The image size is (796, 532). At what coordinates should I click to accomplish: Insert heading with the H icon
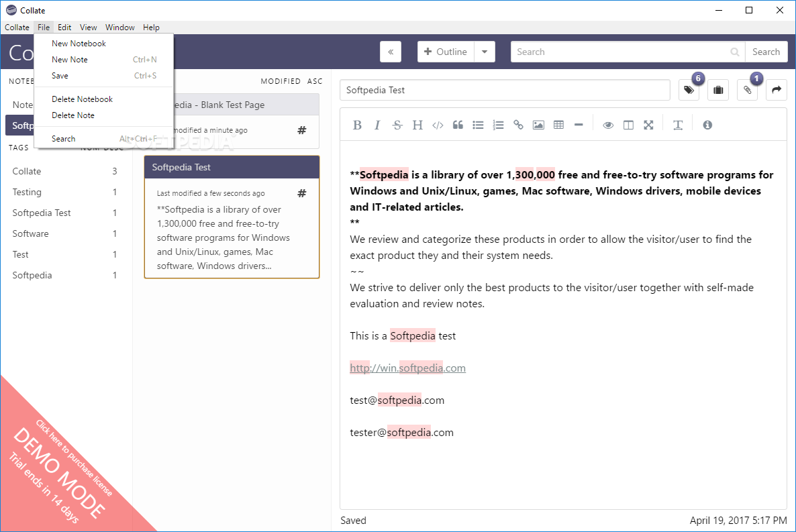(417, 125)
